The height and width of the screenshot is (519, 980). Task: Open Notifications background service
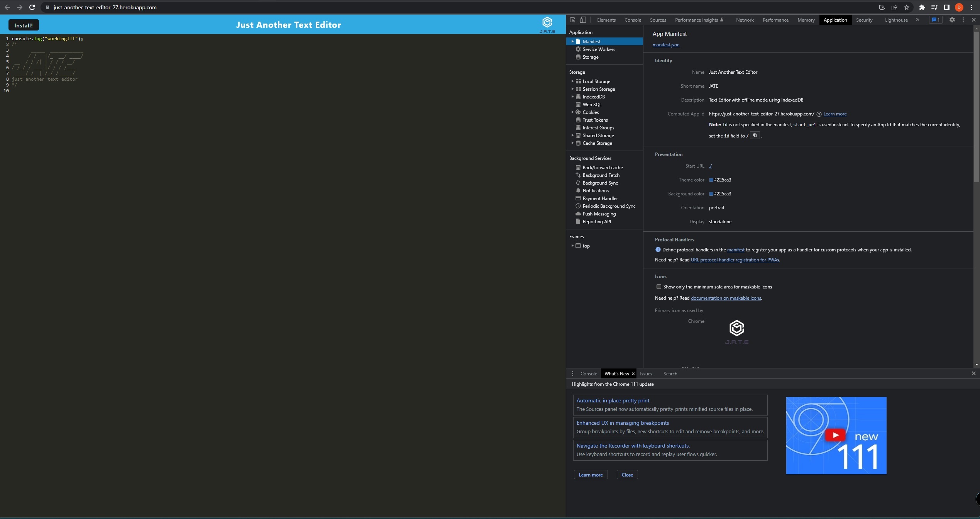[x=595, y=191]
